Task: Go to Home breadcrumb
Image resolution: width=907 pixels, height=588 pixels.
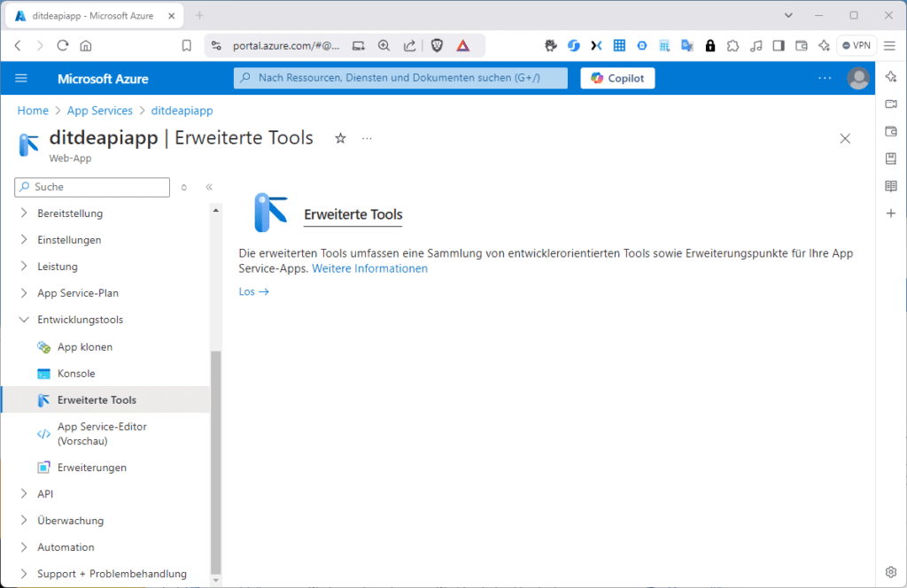Action: point(33,111)
